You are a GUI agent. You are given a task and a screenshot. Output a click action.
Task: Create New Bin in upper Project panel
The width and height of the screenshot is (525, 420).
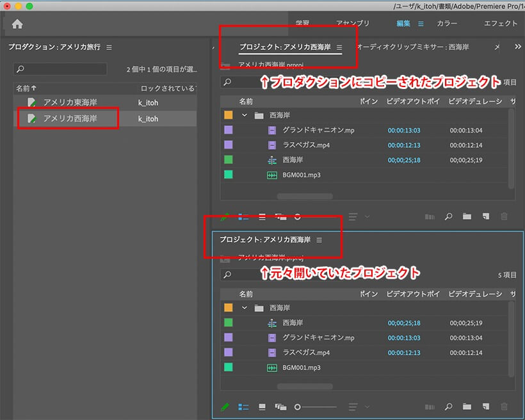467,216
